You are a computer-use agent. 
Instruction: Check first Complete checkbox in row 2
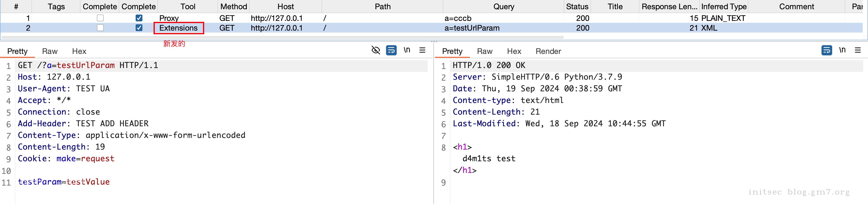(100, 28)
